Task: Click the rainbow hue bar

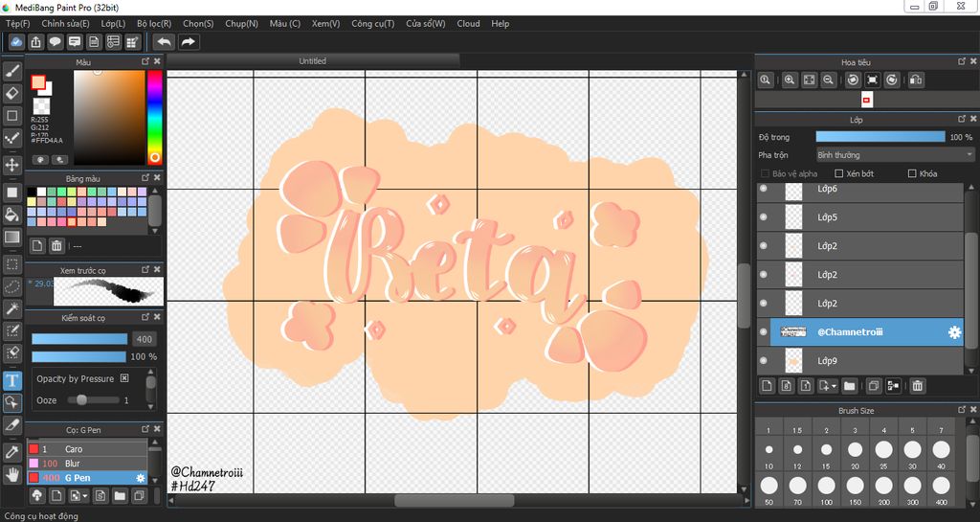Action: tap(154, 117)
